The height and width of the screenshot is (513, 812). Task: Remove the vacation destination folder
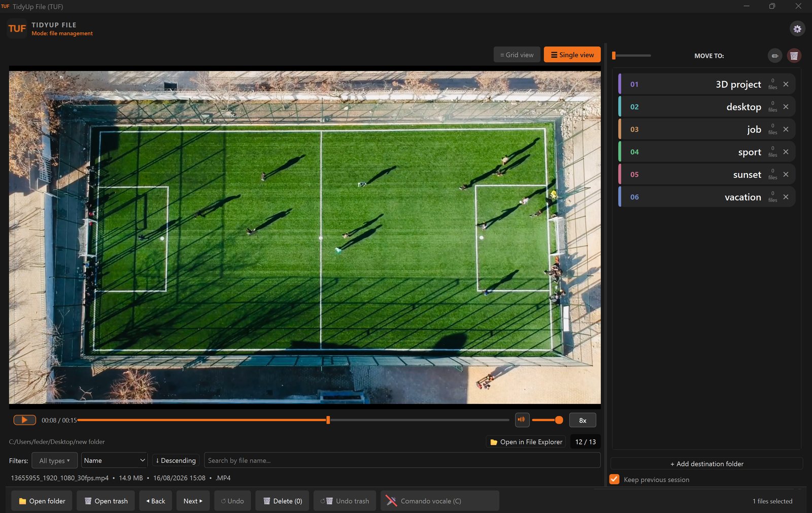point(786,197)
